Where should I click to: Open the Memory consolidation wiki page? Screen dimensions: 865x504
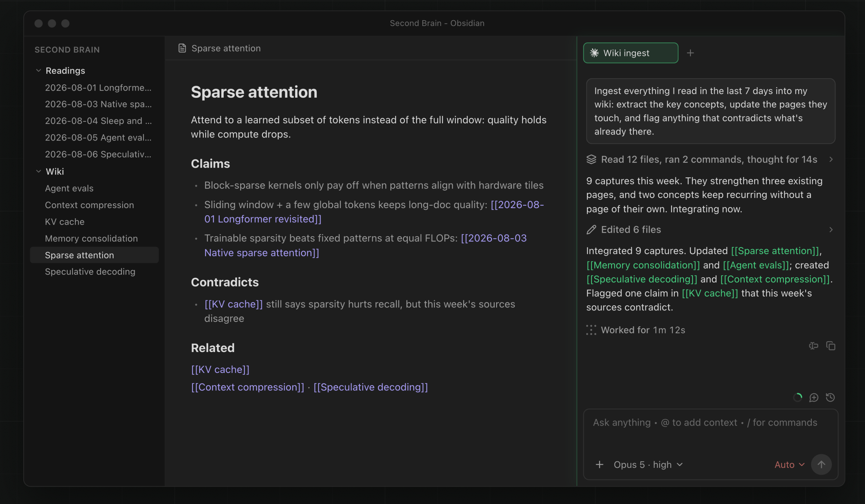click(x=91, y=238)
